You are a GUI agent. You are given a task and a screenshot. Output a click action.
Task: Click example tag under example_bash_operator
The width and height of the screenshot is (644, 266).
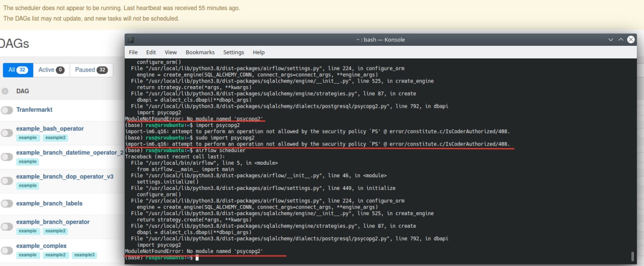28,138
